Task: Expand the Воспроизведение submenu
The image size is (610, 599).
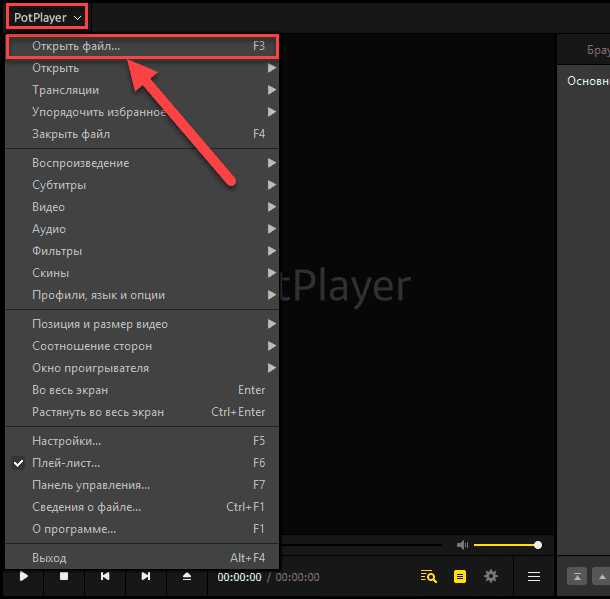Action: tap(142, 163)
